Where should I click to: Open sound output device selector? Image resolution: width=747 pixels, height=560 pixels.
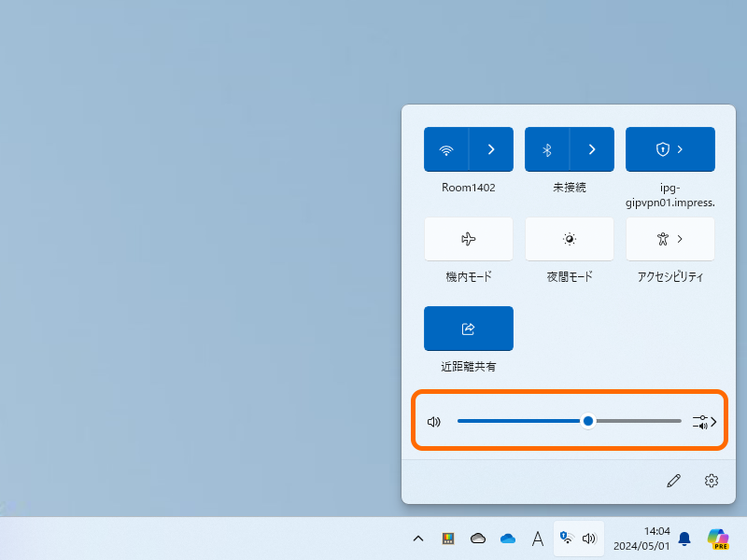point(705,422)
